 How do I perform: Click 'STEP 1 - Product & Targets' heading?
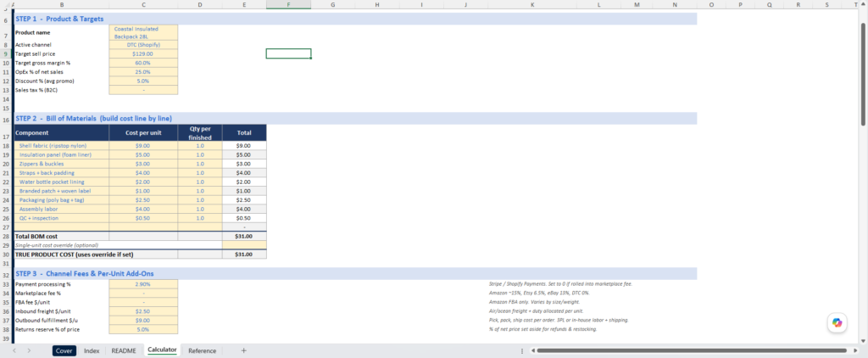point(59,19)
